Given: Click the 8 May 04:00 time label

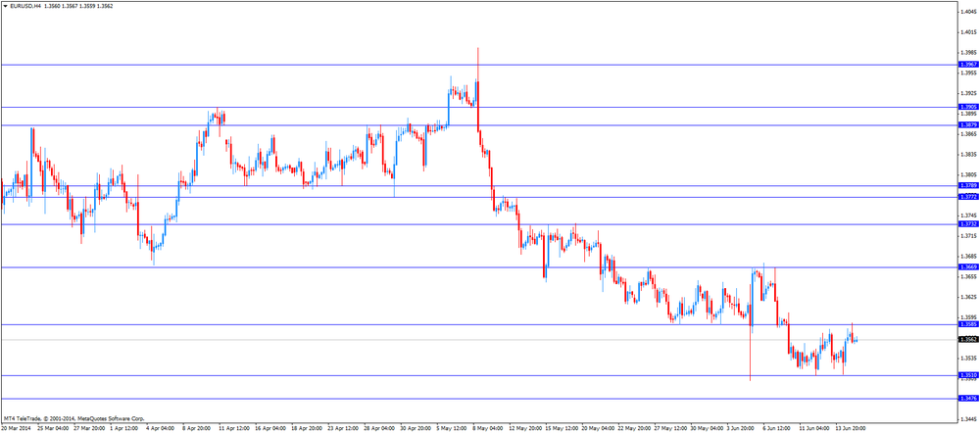Looking at the screenshot, I should tap(487, 429).
